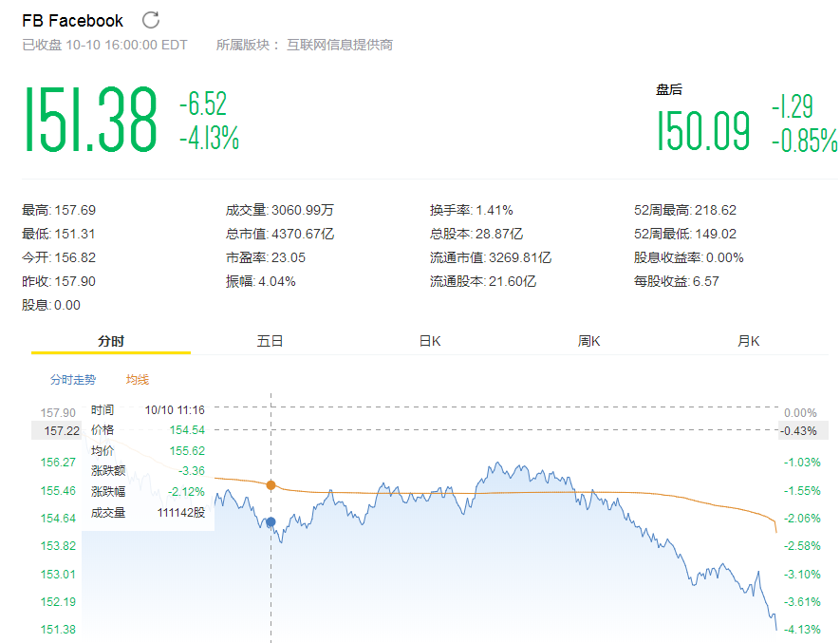This screenshot has width=840, height=643.
Task: Open the 五日 chart tab
Action: click(270, 341)
